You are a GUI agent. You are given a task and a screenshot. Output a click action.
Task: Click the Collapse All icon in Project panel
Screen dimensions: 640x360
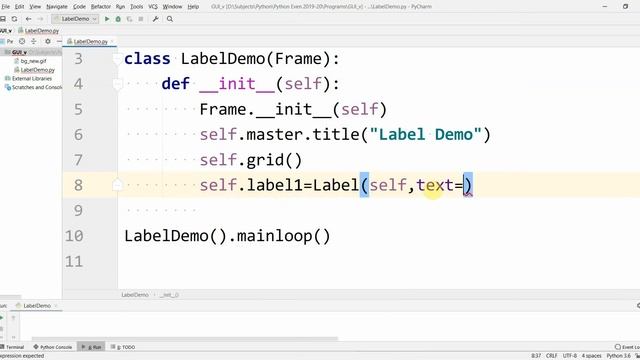click(x=34, y=41)
